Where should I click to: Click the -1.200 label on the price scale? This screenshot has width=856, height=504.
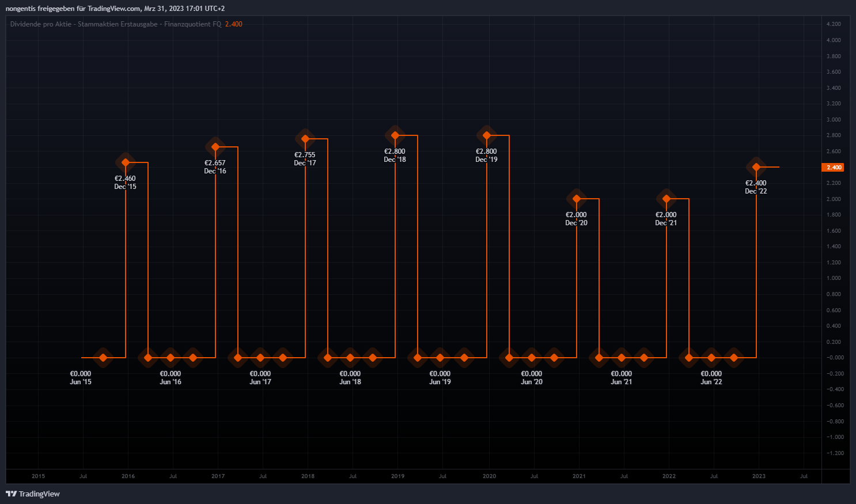point(835,453)
